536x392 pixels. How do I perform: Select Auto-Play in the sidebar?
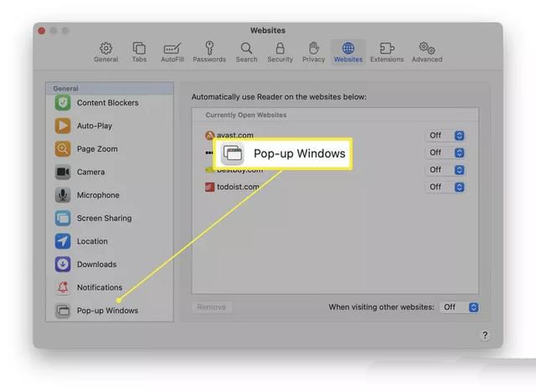click(94, 126)
